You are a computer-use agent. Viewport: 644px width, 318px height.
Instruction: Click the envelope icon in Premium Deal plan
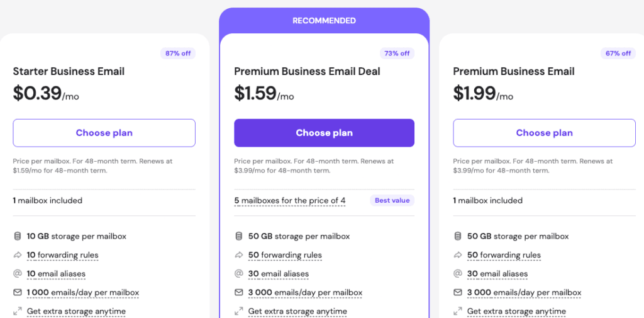tap(238, 292)
